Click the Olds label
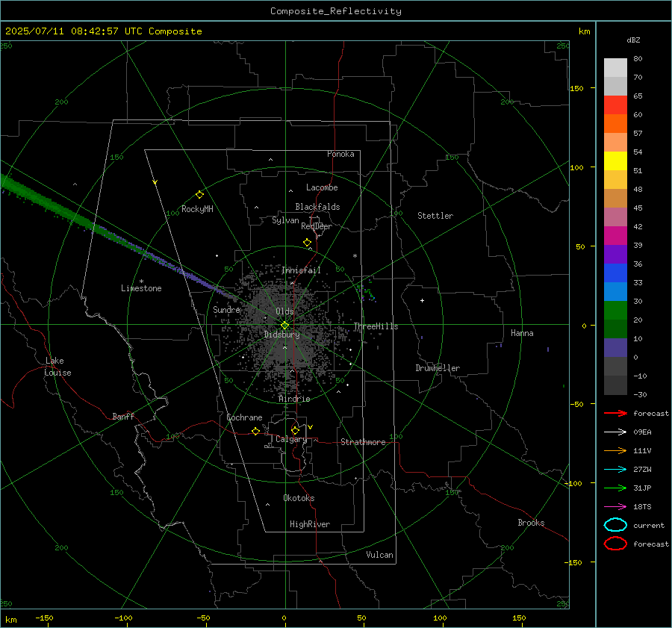Image resolution: width=672 pixels, height=628 pixels. (284, 311)
